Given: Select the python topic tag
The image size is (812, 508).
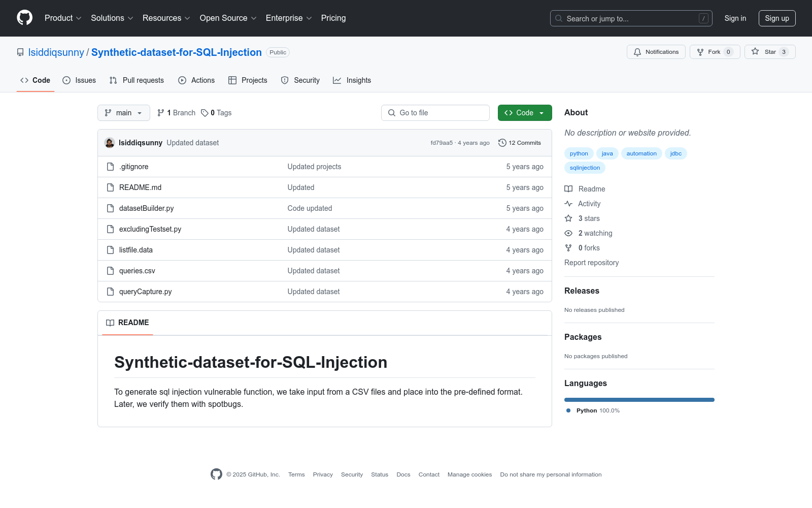Looking at the screenshot, I should click(579, 153).
